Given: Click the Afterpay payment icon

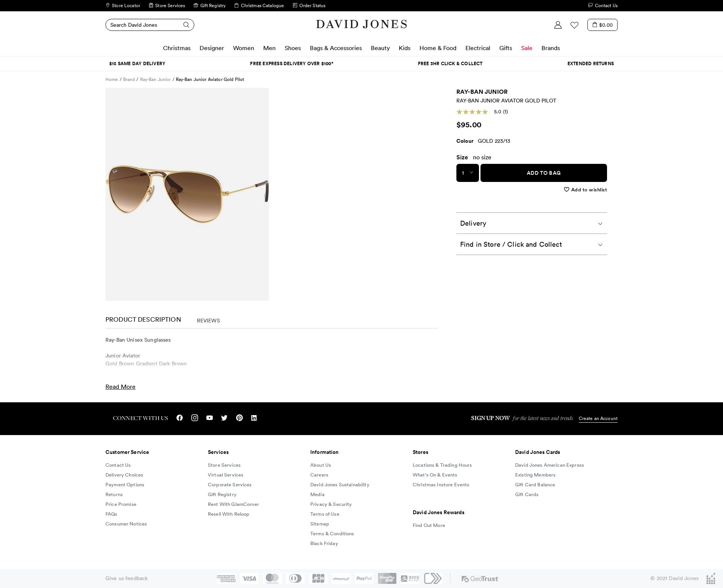Looking at the screenshot, I should tap(341, 578).
